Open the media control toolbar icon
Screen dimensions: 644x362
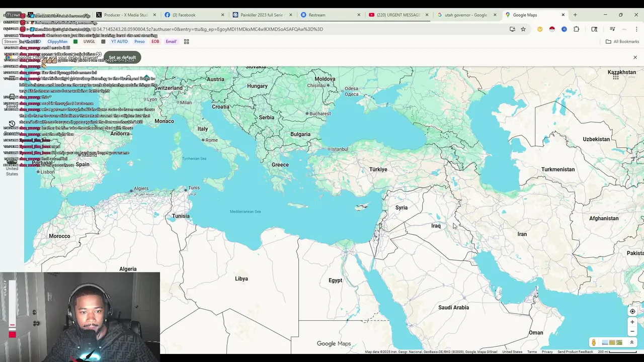pos(612,29)
